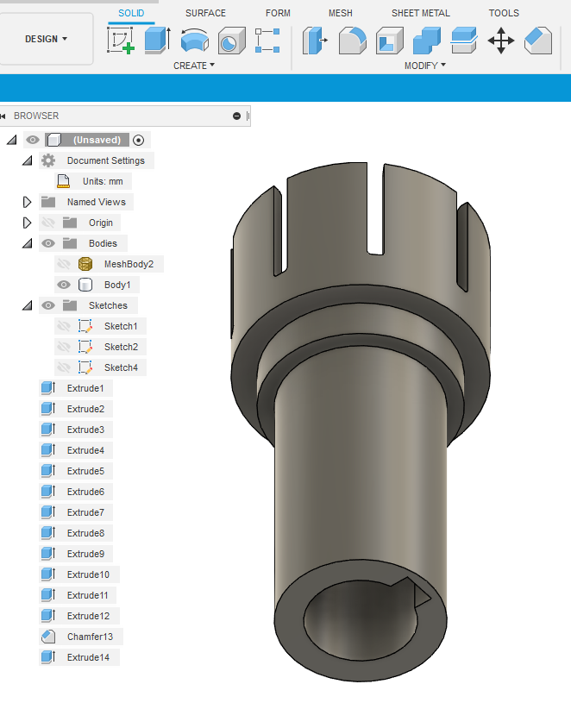Open the MODIFY menu dropdown
The height and width of the screenshot is (728, 571).
pyautogui.click(x=425, y=66)
